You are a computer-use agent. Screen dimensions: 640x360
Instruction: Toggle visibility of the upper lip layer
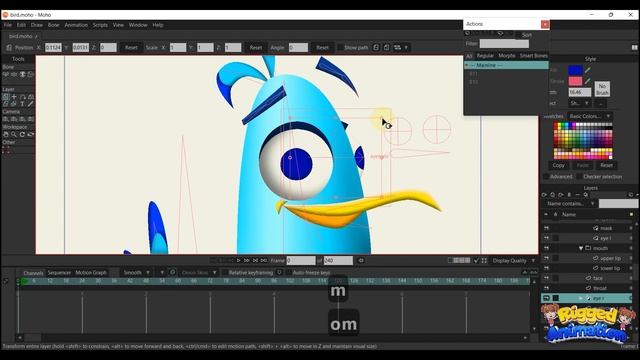pos(546,258)
